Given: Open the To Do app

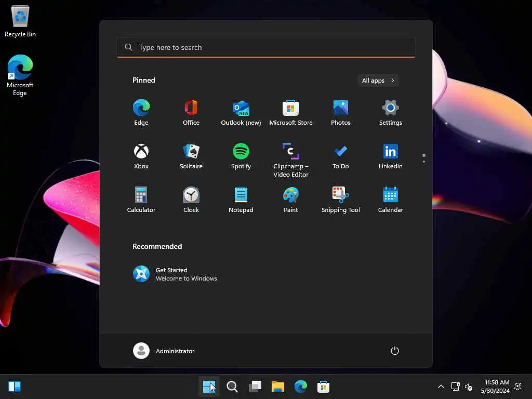Looking at the screenshot, I should (x=341, y=157).
